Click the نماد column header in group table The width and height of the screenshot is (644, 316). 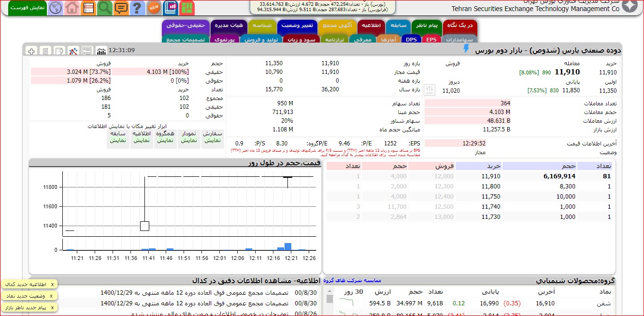tap(605, 292)
